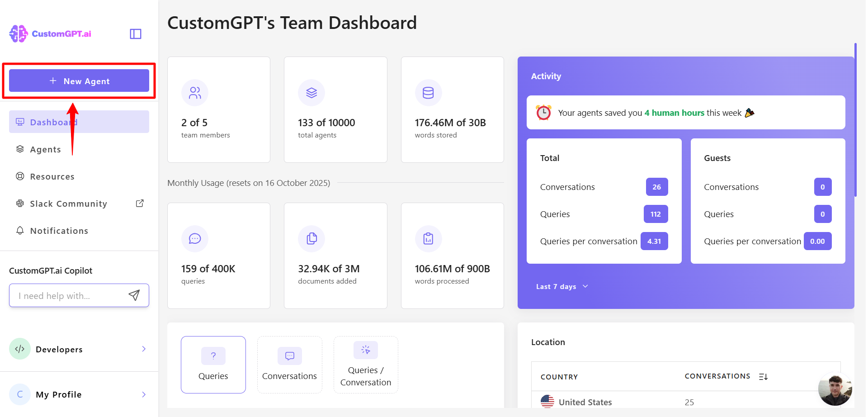
Task: Click the '176.46M of 30B' words stored value
Action: (x=450, y=123)
